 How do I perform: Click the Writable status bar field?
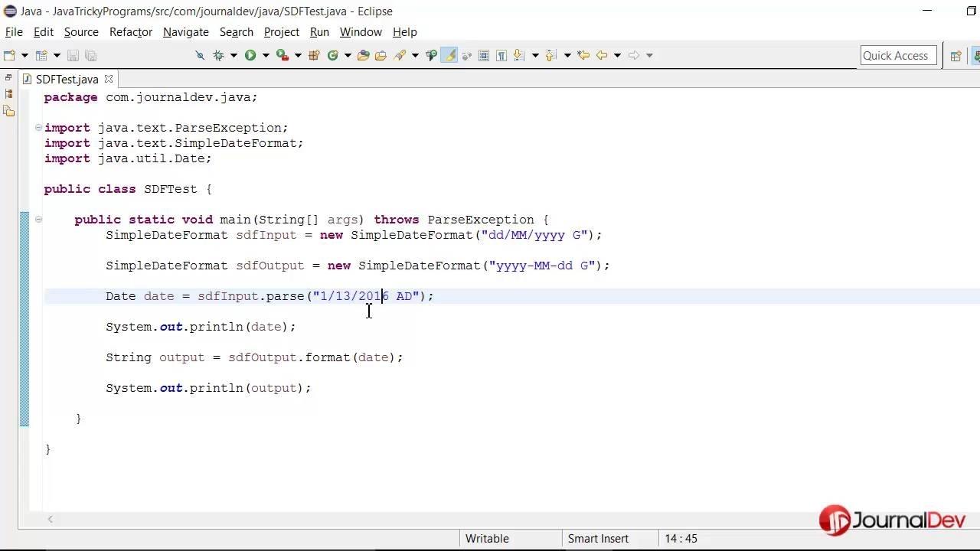(x=510, y=539)
